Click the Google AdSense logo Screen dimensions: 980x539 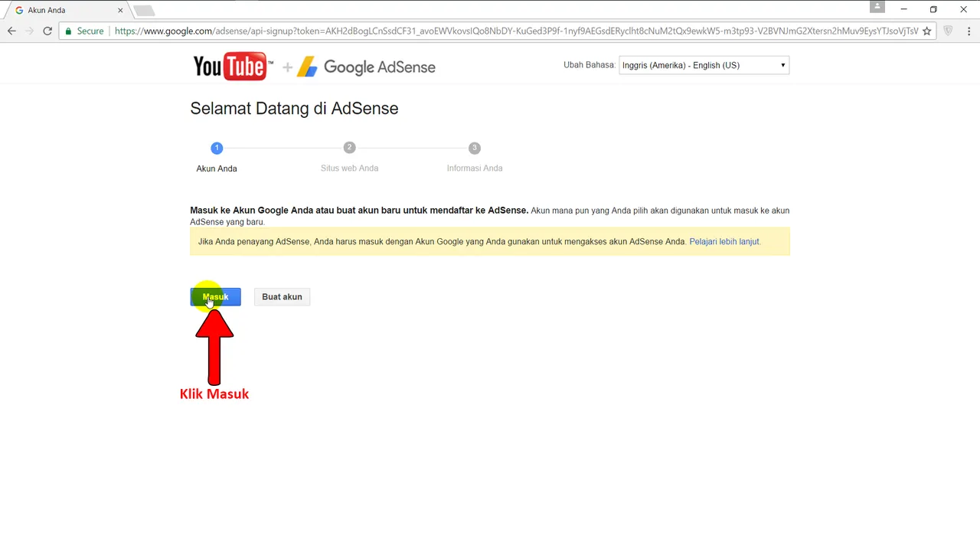point(366,67)
